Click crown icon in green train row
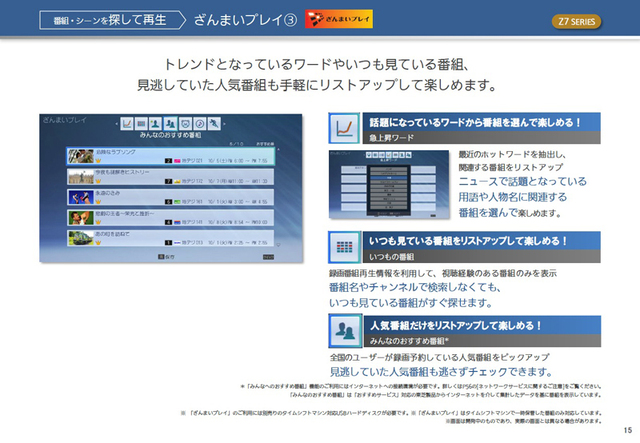This screenshot has height=443, width=640. coord(98,242)
